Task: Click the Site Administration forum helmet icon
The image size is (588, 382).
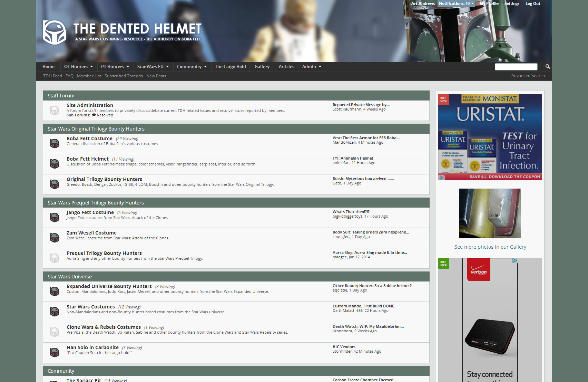Action: coord(55,110)
